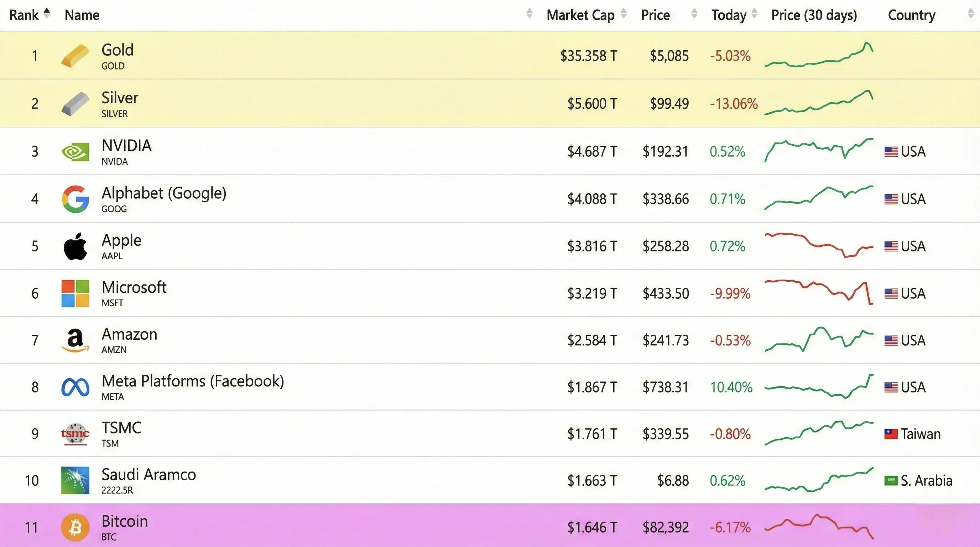Open the Alphabet (Google) entry
The width and height of the screenshot is (980, 547).
coord(163,193)
